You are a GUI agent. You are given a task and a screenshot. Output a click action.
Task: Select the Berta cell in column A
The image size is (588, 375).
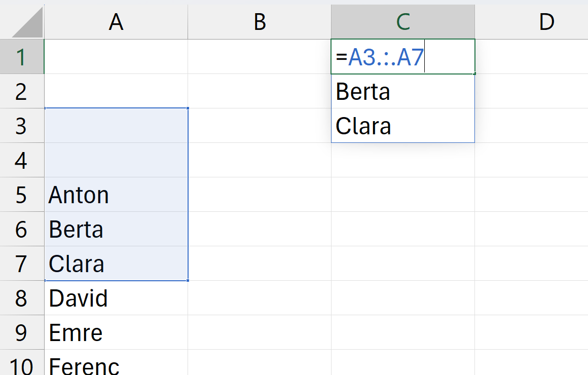pos(116,229)
